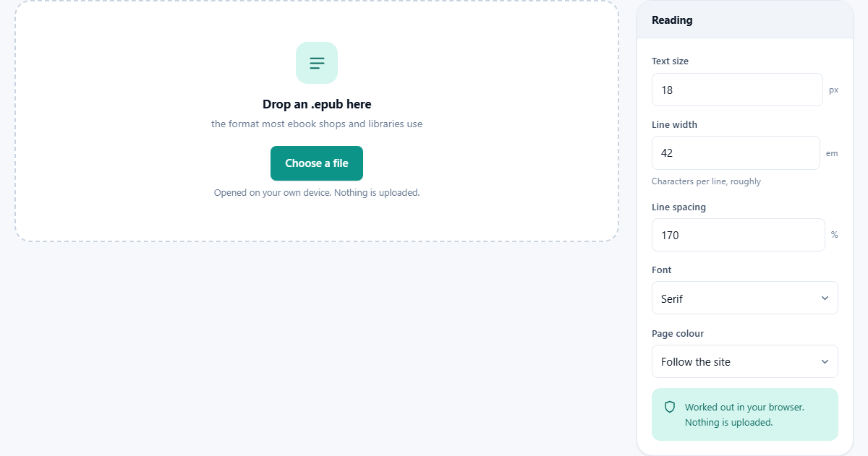
Task: Click "Worked out in your browser" notice text
Action: tap(744, 415)
